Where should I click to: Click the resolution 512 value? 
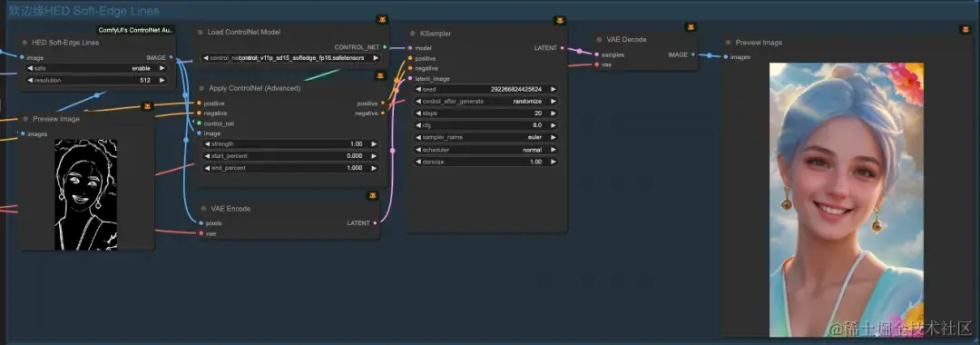pos(145,80)
